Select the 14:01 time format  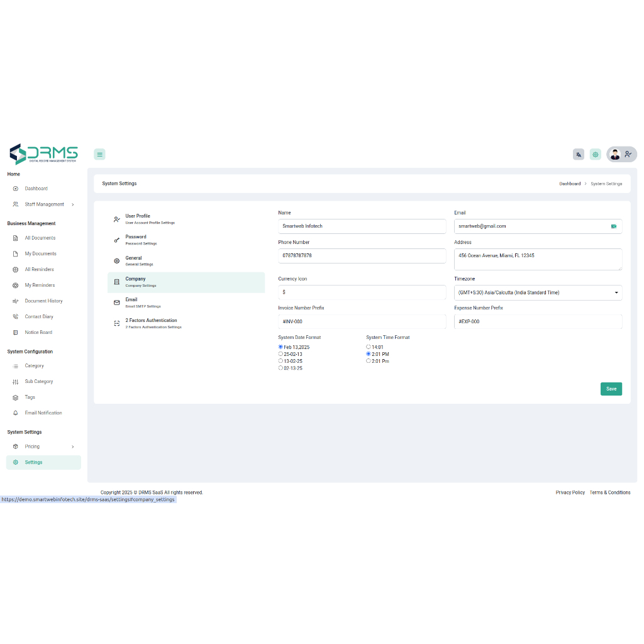click(x=369, y=347)
